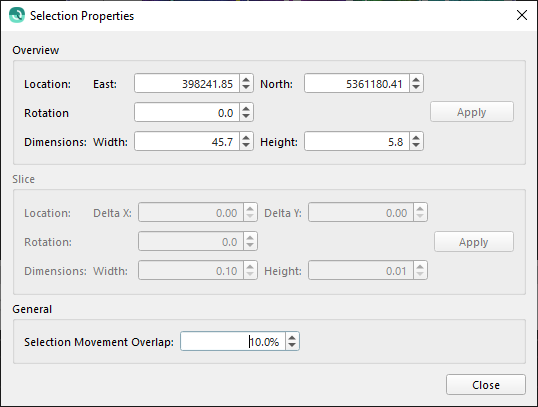
Task: Increase the Overview Height dimension
Action: tap(416, 137)
